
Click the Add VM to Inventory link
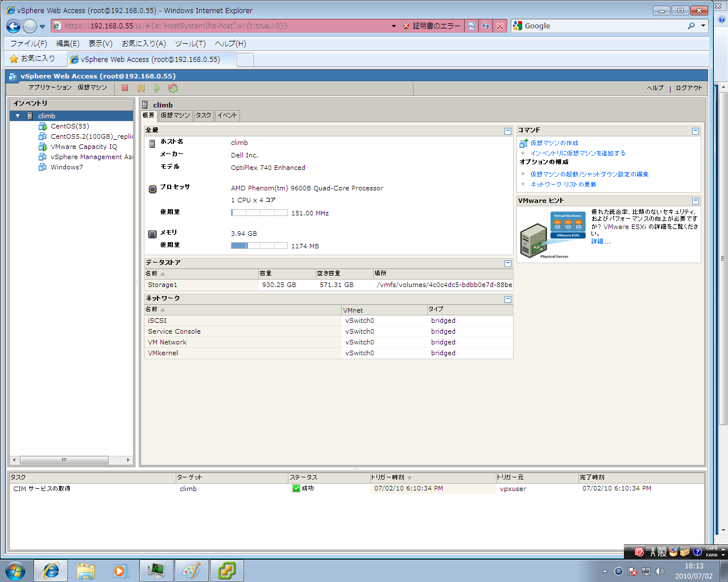point(578,153)
